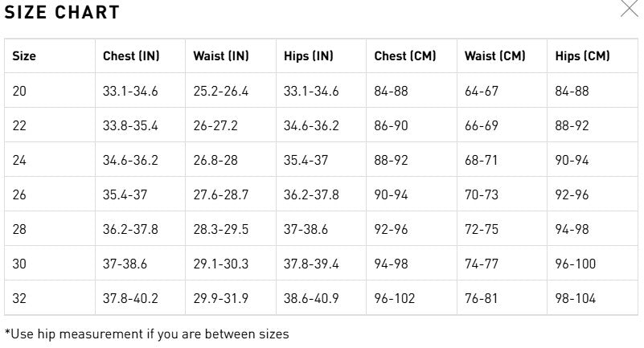
Task: Select the size 20 row label
Action: (x=20, y=92)
